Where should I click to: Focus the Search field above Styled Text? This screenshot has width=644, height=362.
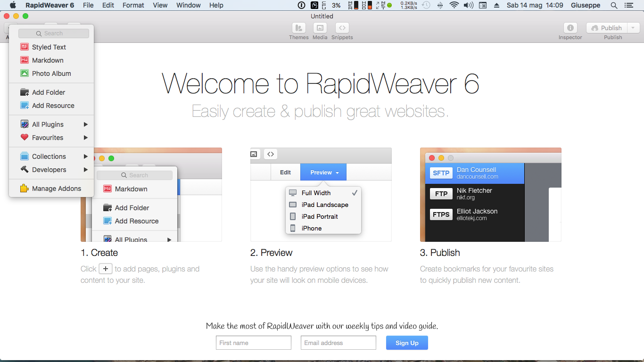[54, 33]
